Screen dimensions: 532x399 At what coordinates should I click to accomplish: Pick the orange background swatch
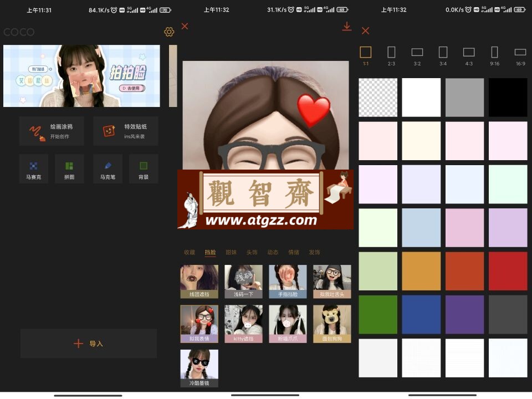click(x=421, y=271)
